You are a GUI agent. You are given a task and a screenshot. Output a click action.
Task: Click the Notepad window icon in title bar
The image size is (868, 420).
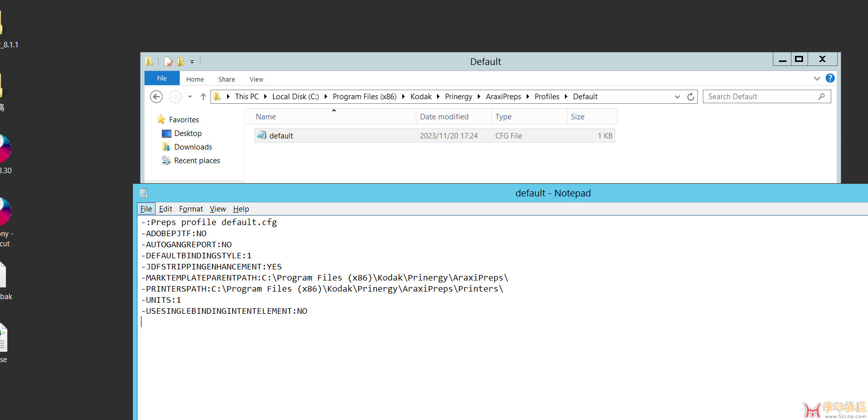(x=143, y=193)
